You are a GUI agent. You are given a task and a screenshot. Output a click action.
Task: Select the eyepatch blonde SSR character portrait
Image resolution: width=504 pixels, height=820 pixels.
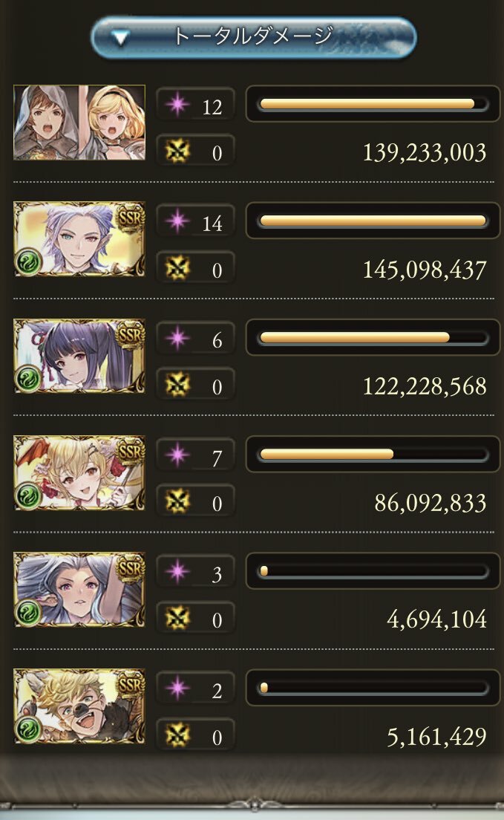pos(79,706)
